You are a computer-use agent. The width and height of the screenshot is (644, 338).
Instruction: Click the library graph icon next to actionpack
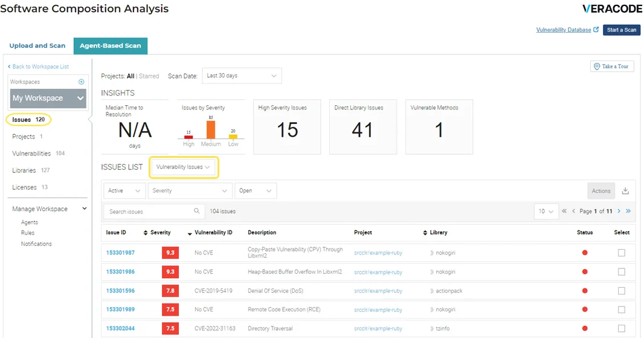point(432,291)
